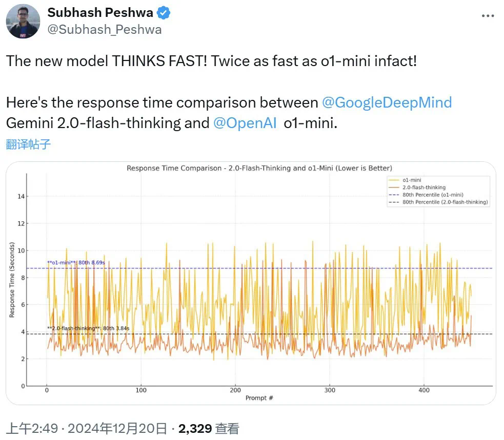Click the @Subhash_Peshwa handle
504x440 pixels.
click(104, 29)
